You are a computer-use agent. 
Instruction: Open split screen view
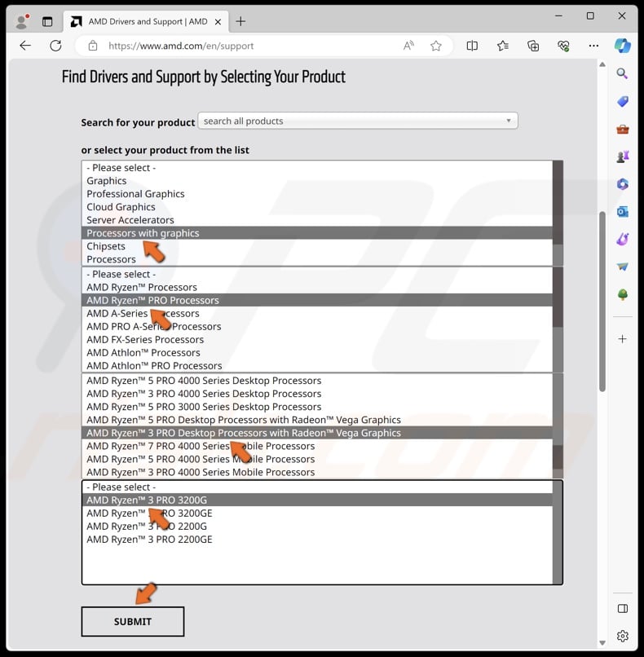[472, 46]
